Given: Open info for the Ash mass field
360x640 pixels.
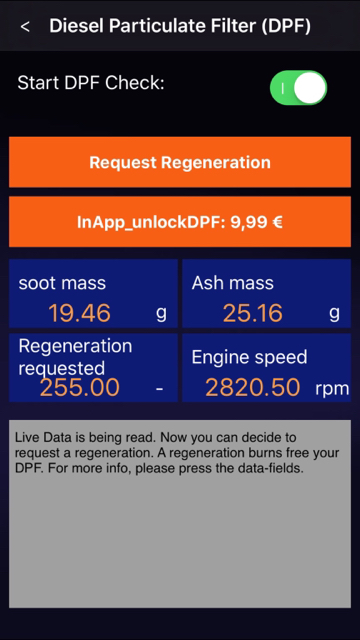Looking at the screenshot, I should click(267, 293).
